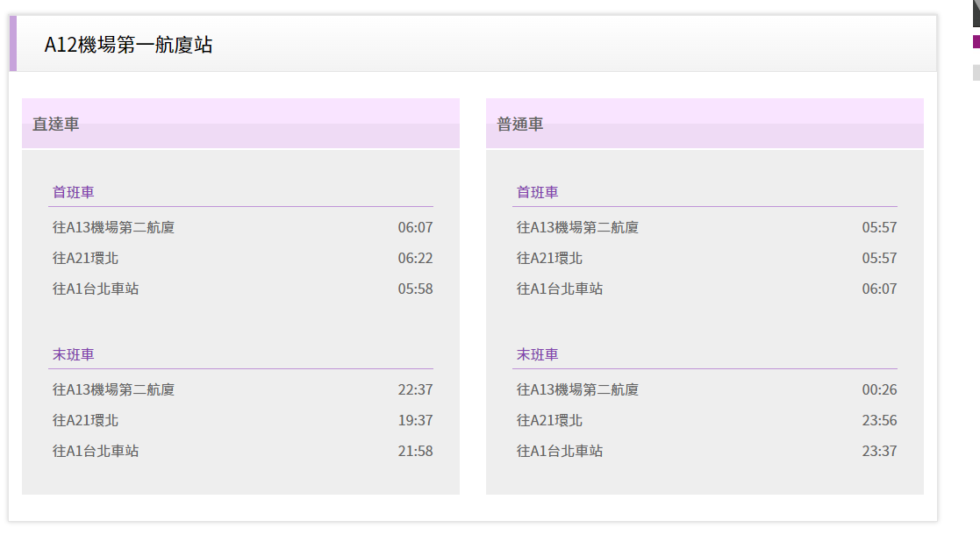
Task: Click 首班車 label under 普通車
Action: tap(538, 192)
